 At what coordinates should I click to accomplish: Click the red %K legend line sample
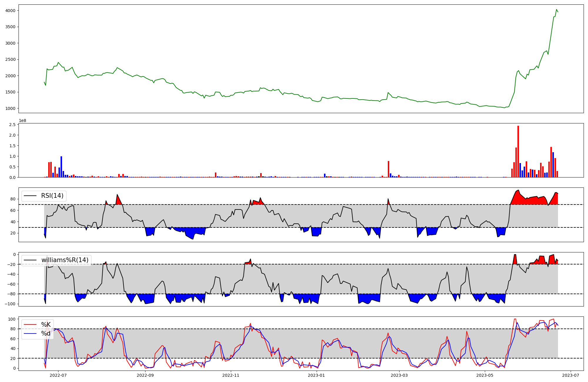pos(30,324)
